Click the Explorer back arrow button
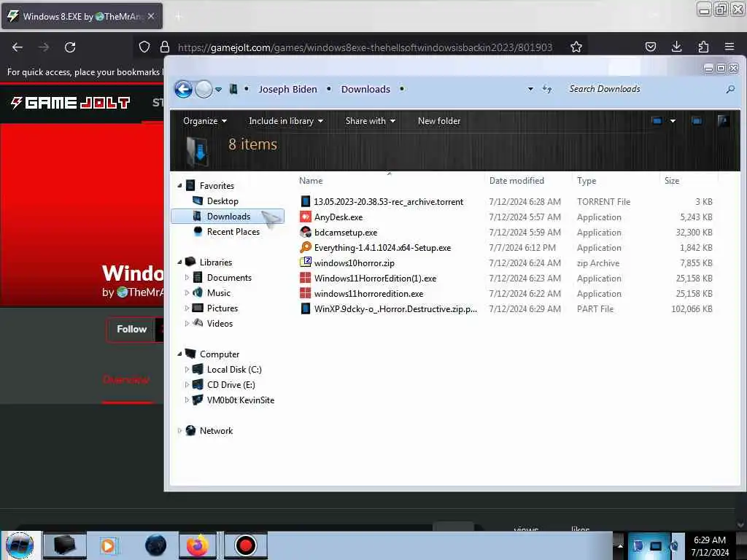747x560 pixels. (x=183, y=89)
